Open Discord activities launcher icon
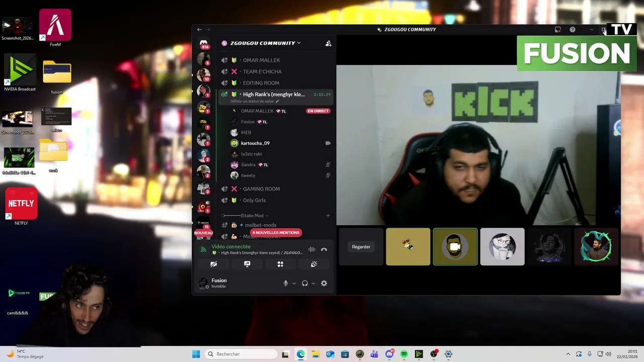This screenshot has height=362, width=644. (280, 264)
